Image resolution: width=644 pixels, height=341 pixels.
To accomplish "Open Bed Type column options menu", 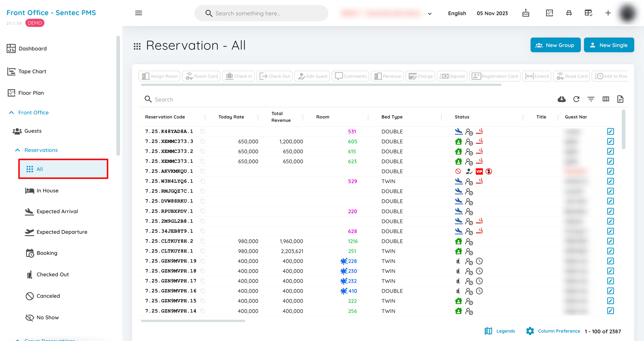I will click(x=441, y=117).
